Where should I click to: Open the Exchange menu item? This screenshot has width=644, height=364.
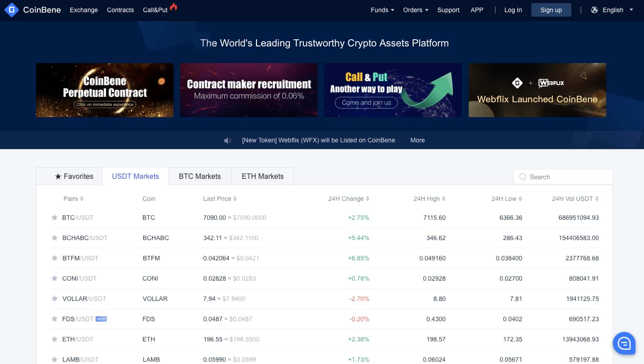click(84, 10)
